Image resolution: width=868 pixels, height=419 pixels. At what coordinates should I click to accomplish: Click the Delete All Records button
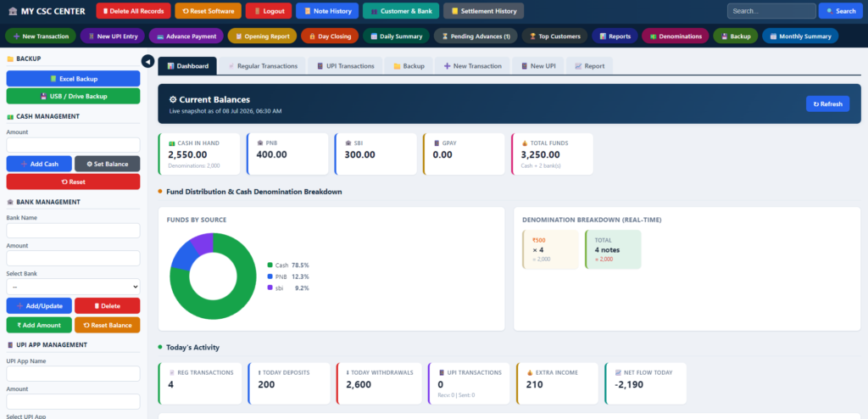tap(133, 11)
